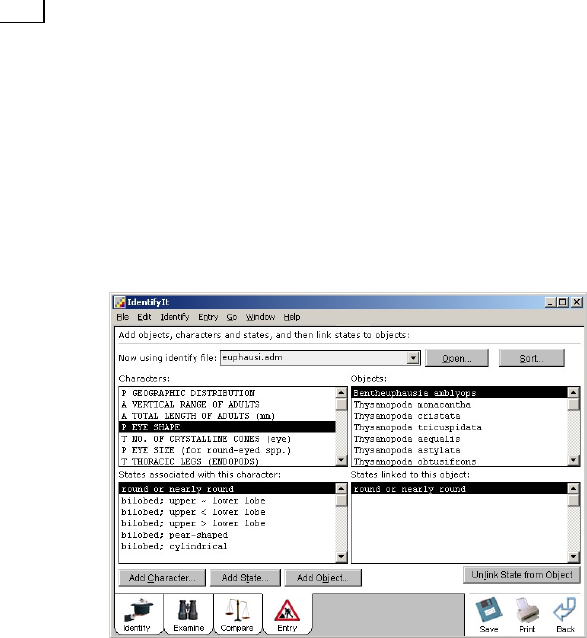
Task: Select bilobed; pear-shaped state
Action: coord(174,535)
